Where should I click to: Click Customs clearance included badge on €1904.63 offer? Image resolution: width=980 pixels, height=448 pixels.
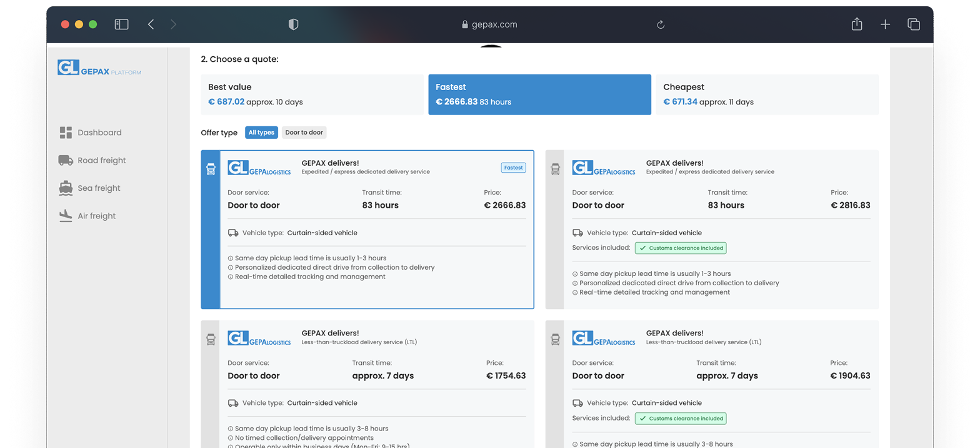[x=681, y=419]
